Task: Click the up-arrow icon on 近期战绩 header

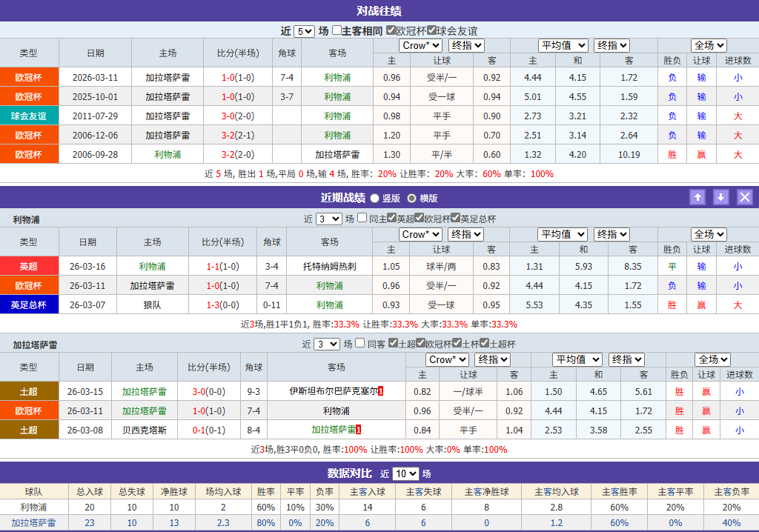Action: [x=697, y=197]
